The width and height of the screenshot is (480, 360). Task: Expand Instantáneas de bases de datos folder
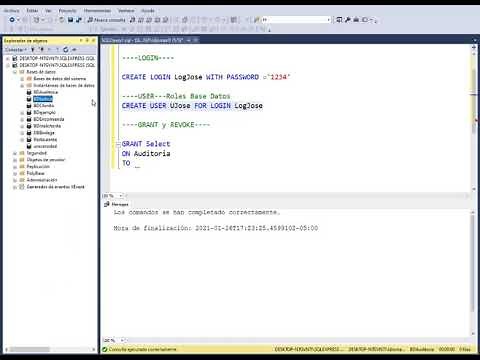pyautogui.click(x=22, y=86)
